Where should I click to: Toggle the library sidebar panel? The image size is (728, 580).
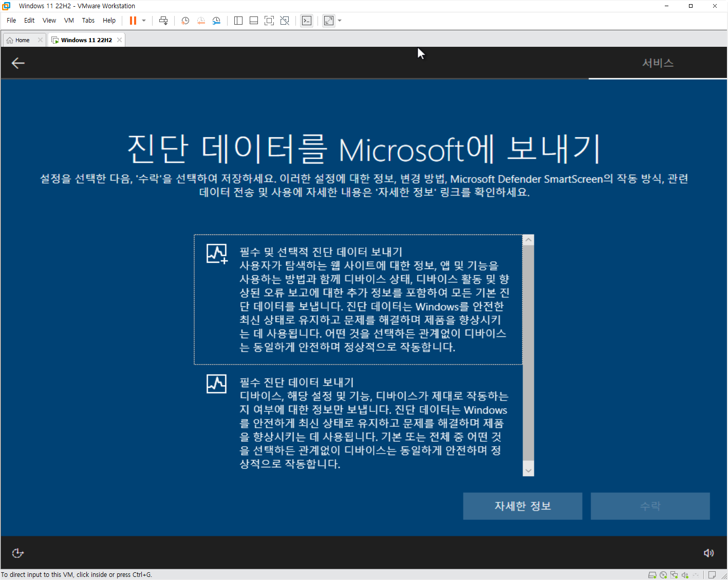tap(238, 21)
